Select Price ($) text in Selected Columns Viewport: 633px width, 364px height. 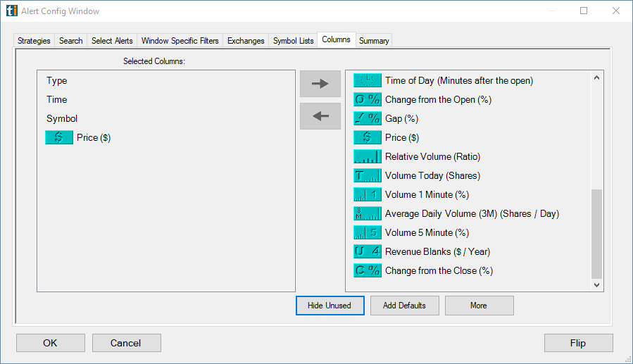point(94,137)
